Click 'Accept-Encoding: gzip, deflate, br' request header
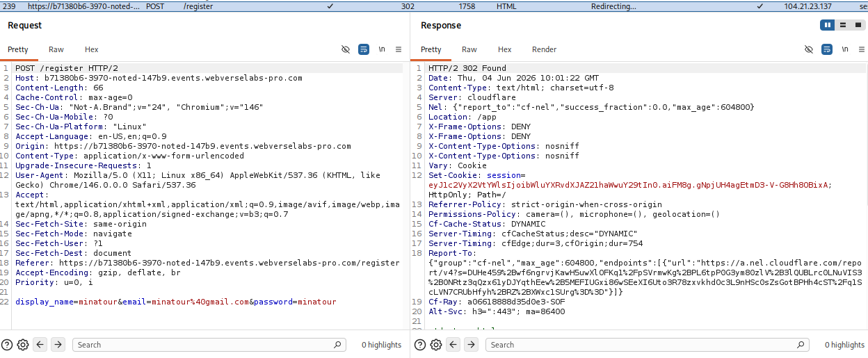The image size is (868, 358). pos(98,272)
